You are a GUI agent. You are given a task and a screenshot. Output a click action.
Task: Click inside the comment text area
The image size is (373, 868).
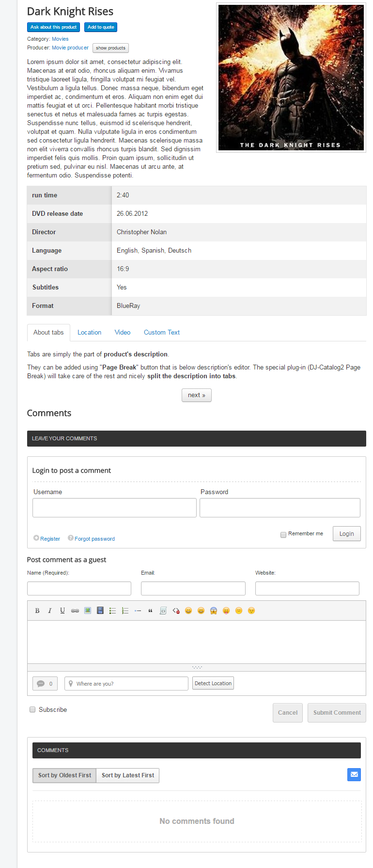[197, 642]
